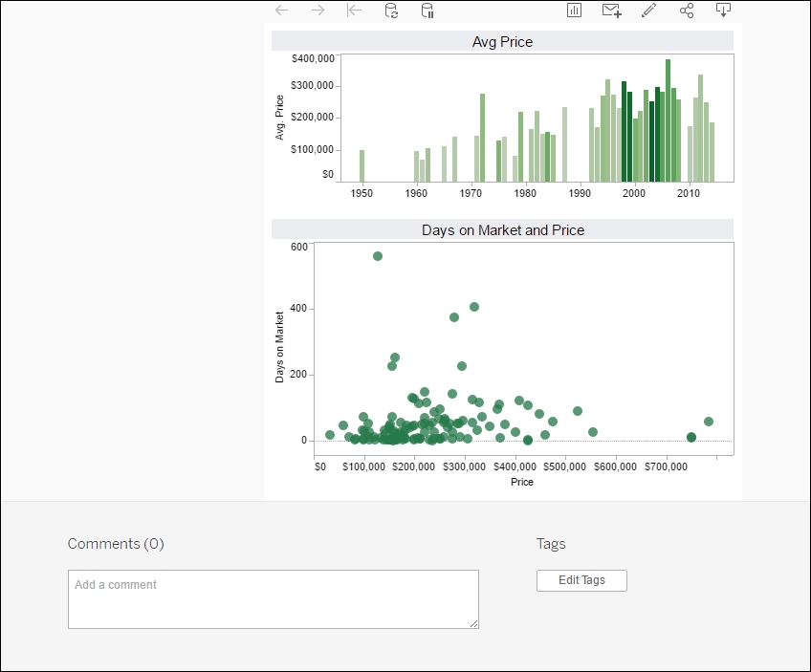Open the Edit pencil to modify the view

(648, 11)
